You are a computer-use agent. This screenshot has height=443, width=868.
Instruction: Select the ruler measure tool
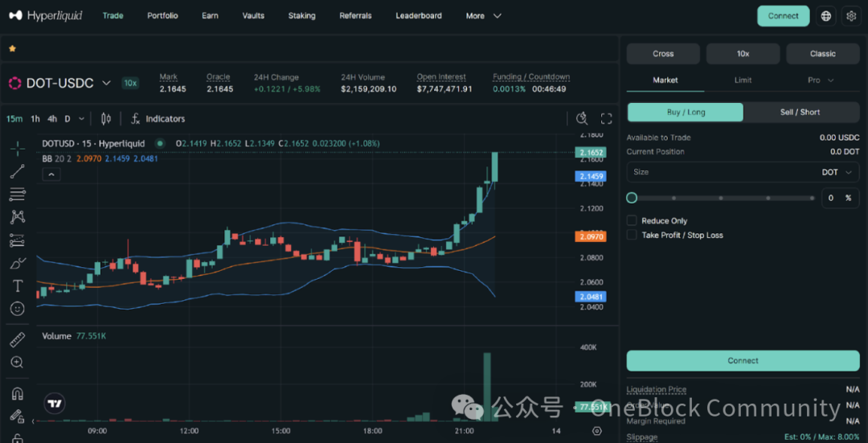(18, 339)
